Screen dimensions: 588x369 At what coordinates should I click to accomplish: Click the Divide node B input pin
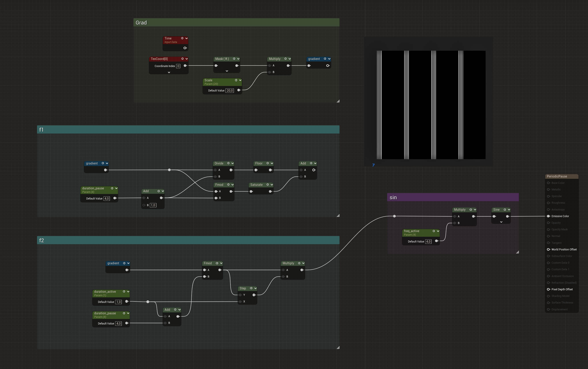pyautogui.click(x=215, y=177)
